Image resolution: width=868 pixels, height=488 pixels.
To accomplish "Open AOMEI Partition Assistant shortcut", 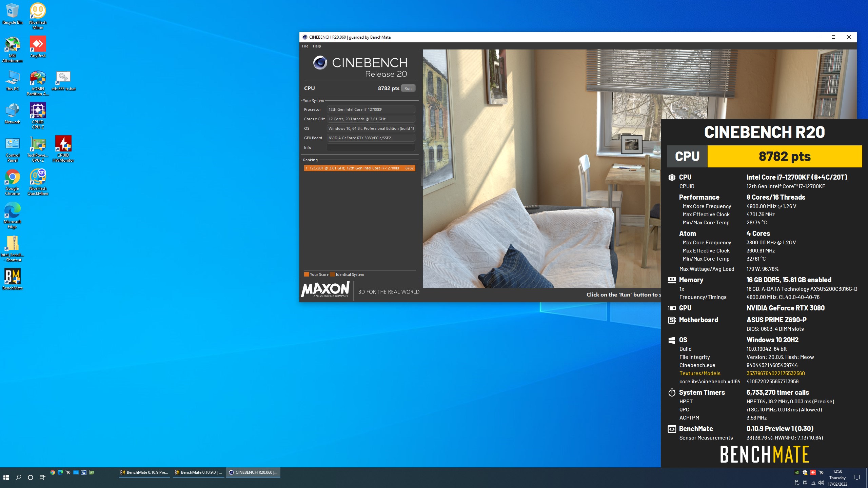I will tap(38, 83).
